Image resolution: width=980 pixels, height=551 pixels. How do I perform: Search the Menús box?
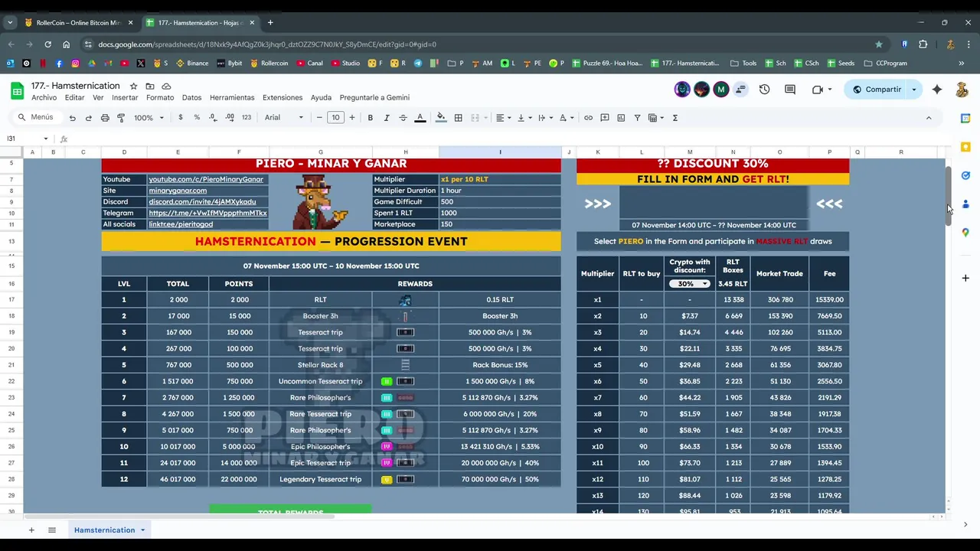(x=36, y=117)
